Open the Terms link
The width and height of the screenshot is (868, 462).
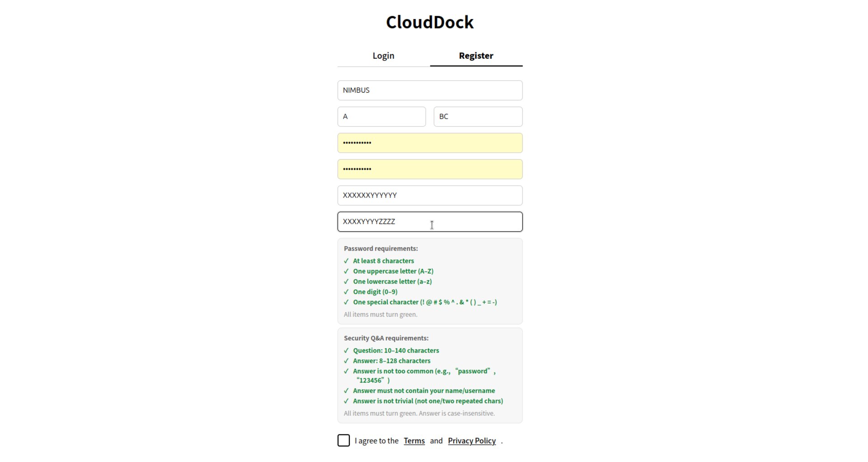(x=414, y=441)
